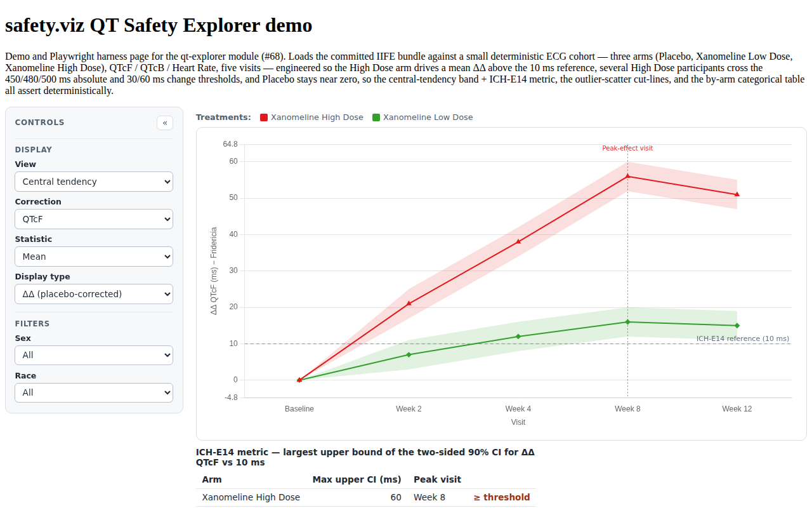Click the Low Dose diamond marker at Week 12
The height and width of the screenshot is (508, 812).
pyautogui.click(x=737, y=326)
